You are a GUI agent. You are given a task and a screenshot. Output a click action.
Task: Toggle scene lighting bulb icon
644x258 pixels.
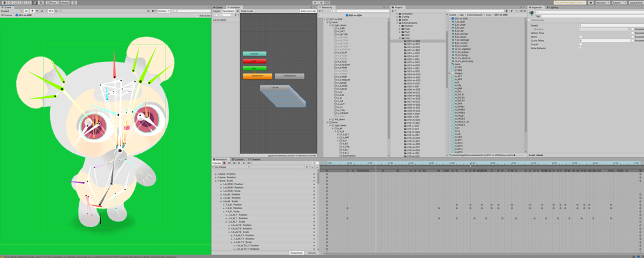[x=32, y=11]
